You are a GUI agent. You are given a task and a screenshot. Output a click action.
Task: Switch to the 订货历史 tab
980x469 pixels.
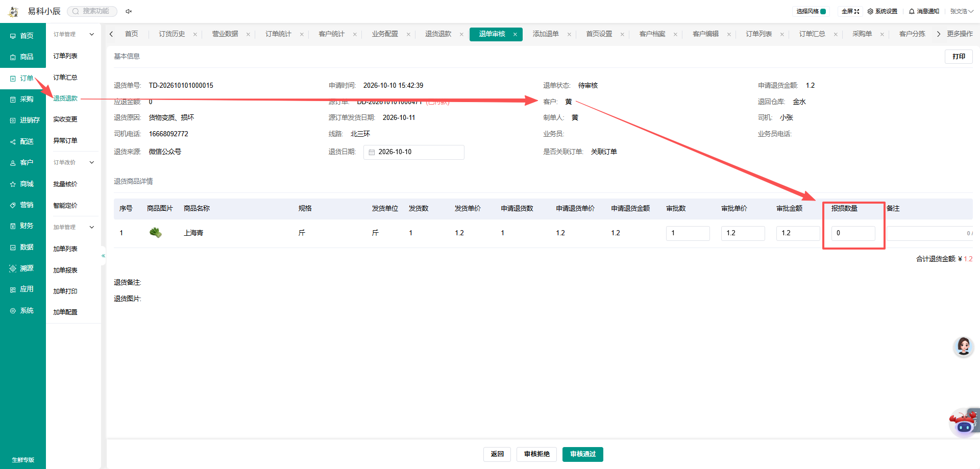tap(172, 34)
